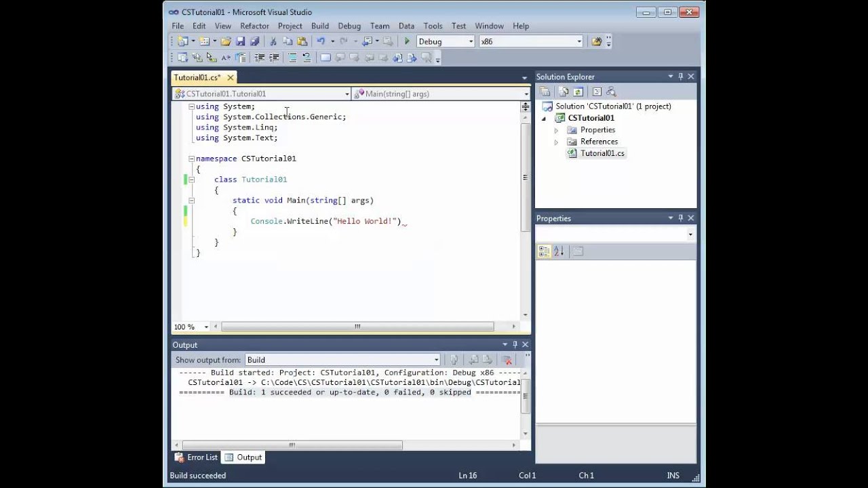Click Solution Explorer Properties icon
Viewport: 868px width, 488px height.
pos(545,91)
